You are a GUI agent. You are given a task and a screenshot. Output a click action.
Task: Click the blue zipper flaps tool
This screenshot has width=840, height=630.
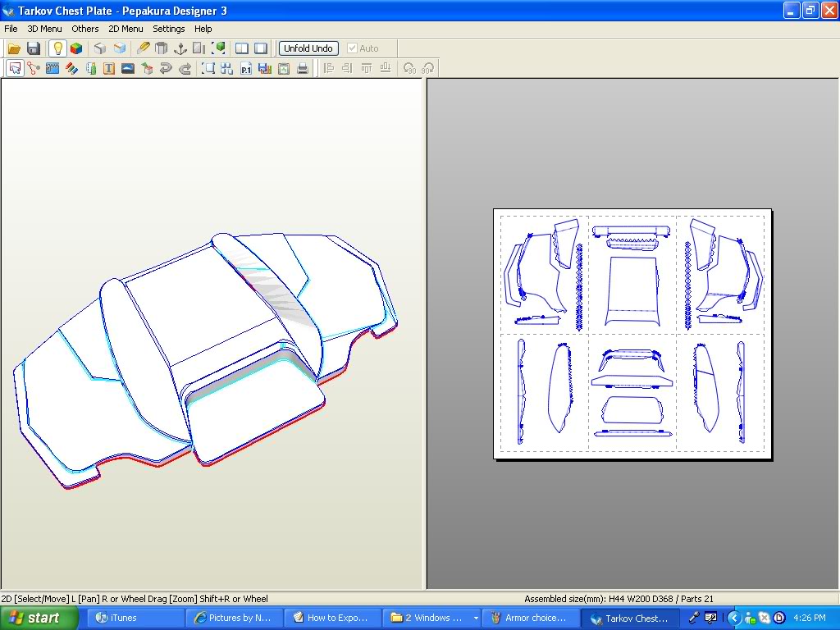(x=52, y=69)
